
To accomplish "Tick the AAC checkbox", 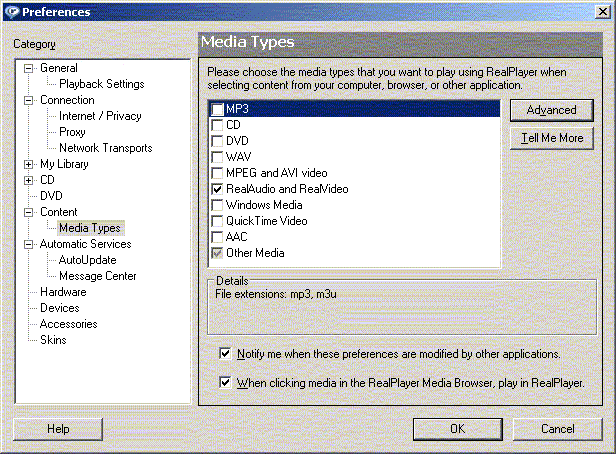I will tap(217, 237).
